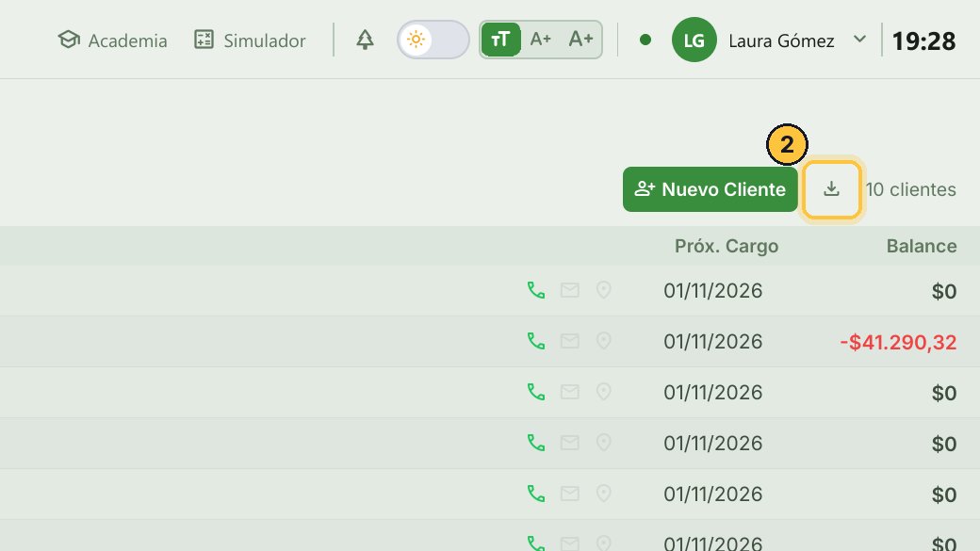Sort by Balance column
980x551 pixels.
922,246
